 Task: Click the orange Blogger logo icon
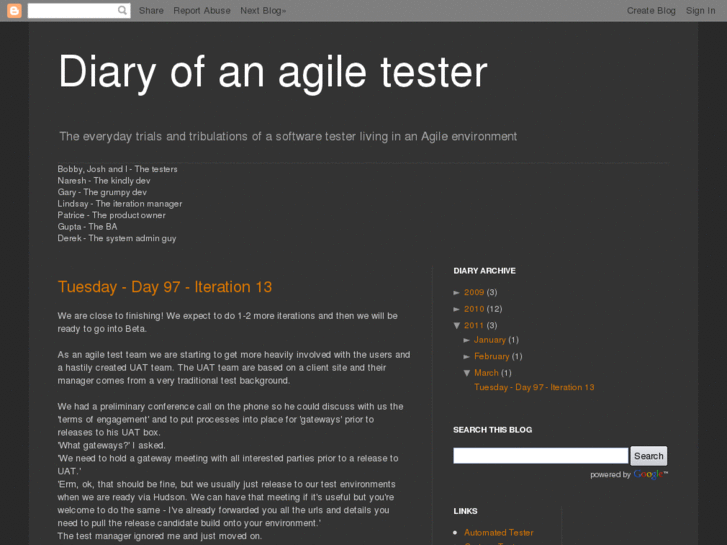pos(14,10)
